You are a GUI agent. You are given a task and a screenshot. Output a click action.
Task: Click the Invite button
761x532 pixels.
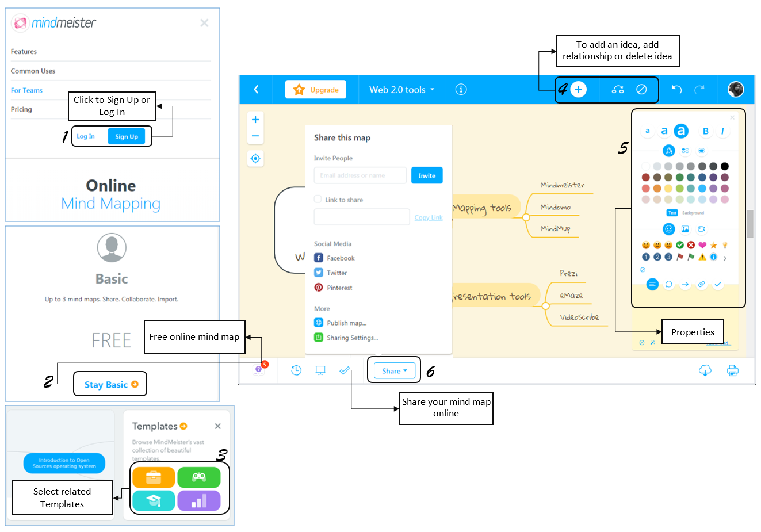(x=427, y=175)
